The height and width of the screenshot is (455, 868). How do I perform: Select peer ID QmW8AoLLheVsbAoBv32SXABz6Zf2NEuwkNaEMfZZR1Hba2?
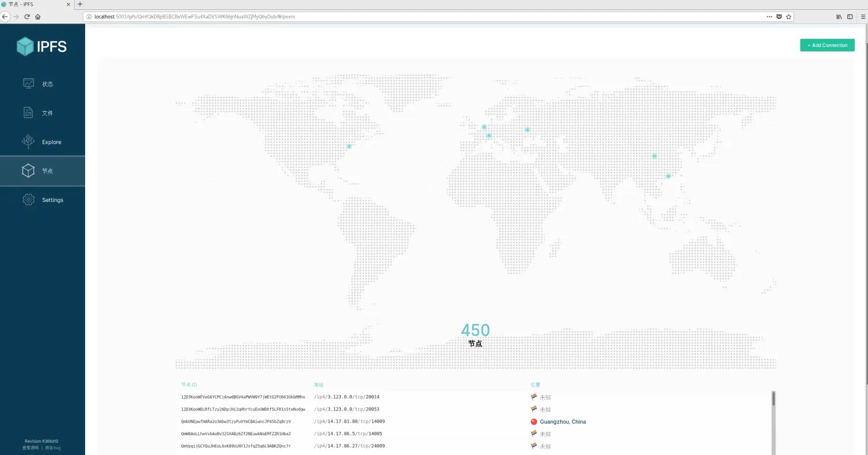tap(236, 434)
